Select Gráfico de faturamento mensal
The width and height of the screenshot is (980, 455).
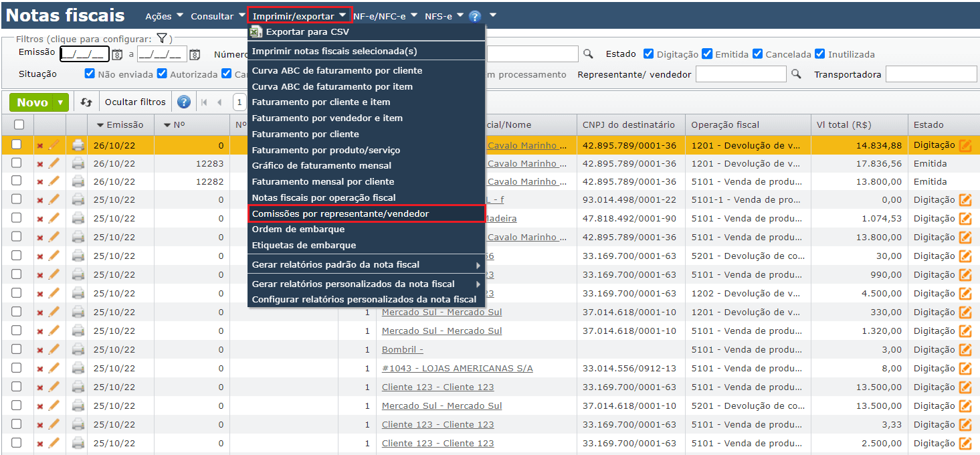pos(366,165)
